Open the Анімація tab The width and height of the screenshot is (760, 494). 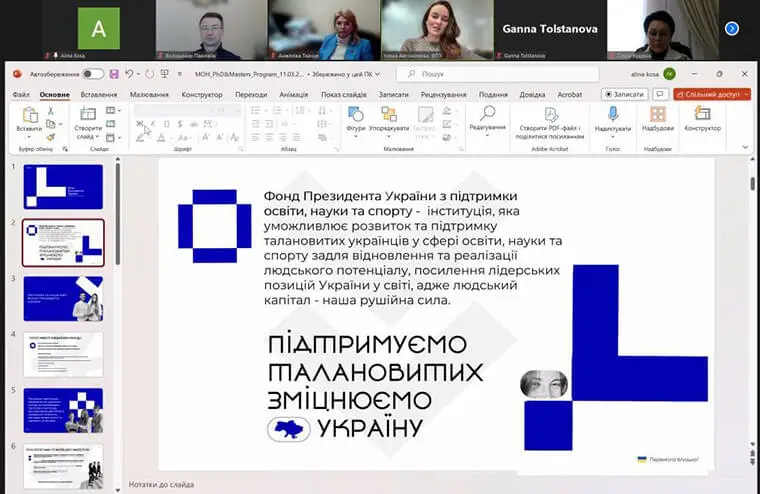294,95
